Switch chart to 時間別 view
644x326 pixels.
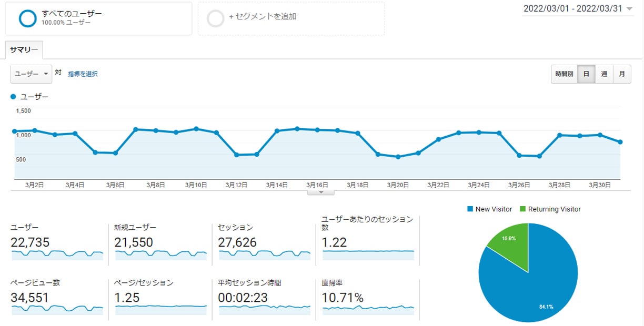click(564, 74)
